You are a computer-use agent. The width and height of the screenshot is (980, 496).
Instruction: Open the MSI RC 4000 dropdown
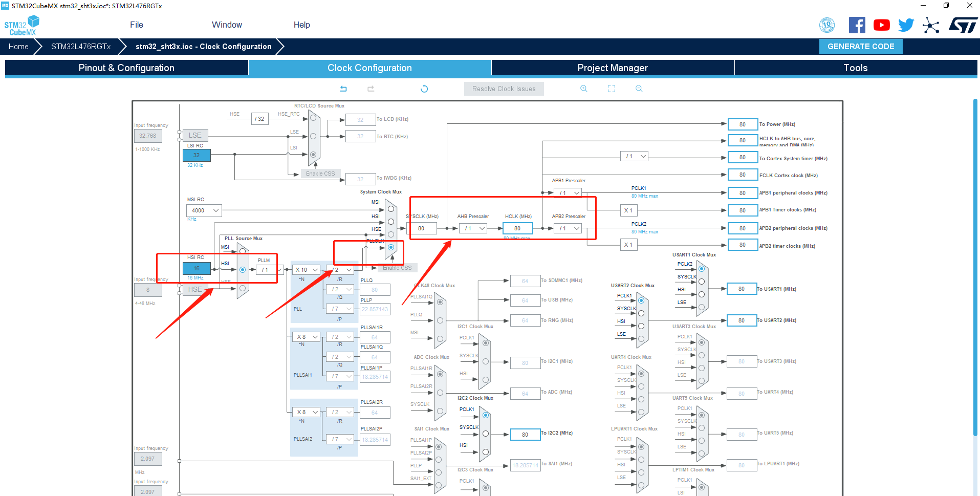pyautogui.click(x=204, y=210)
